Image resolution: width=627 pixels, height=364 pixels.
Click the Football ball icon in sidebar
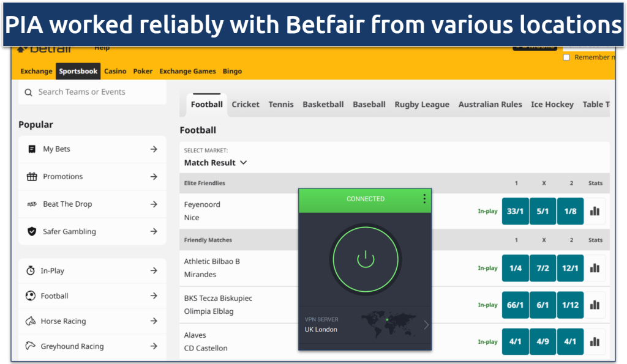coord(31,295)
